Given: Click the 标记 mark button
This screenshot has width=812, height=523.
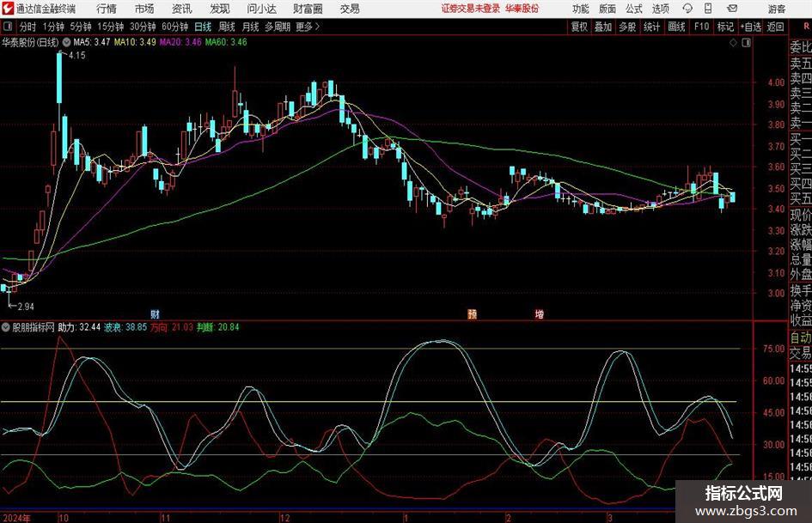Looking at the screenshot, I should (725, 27).
